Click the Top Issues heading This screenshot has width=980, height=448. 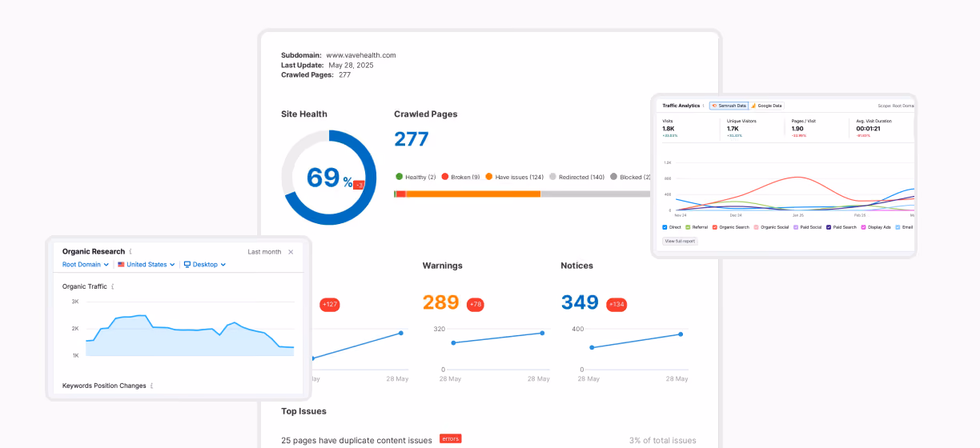pyautogui.click(x=303, y=411)
